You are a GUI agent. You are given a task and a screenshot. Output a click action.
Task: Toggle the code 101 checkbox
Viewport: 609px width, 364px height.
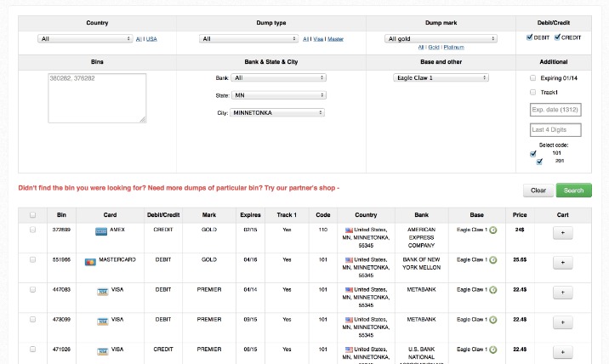(x=533, y=154)
